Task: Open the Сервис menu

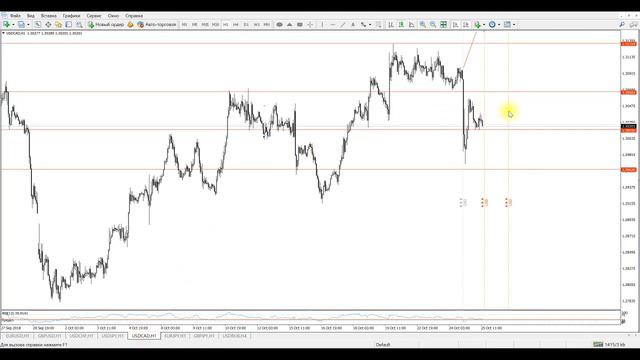Action: click(94, 16)
